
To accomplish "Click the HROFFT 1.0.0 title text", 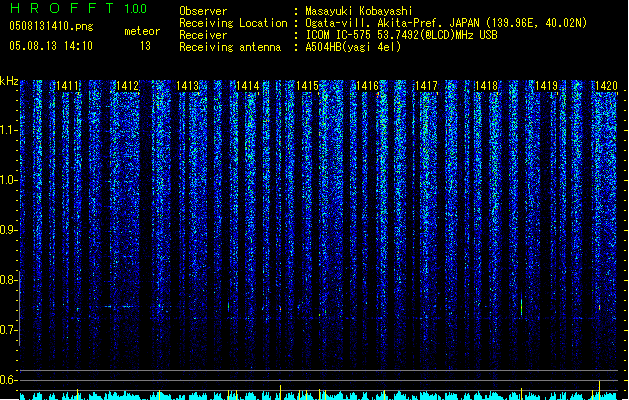I will [78, 8].
